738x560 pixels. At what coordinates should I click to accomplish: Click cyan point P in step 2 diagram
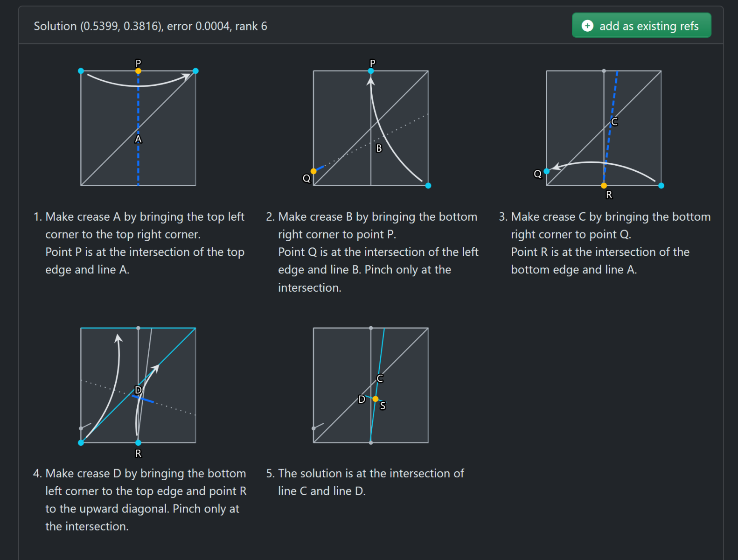[371, 71]
